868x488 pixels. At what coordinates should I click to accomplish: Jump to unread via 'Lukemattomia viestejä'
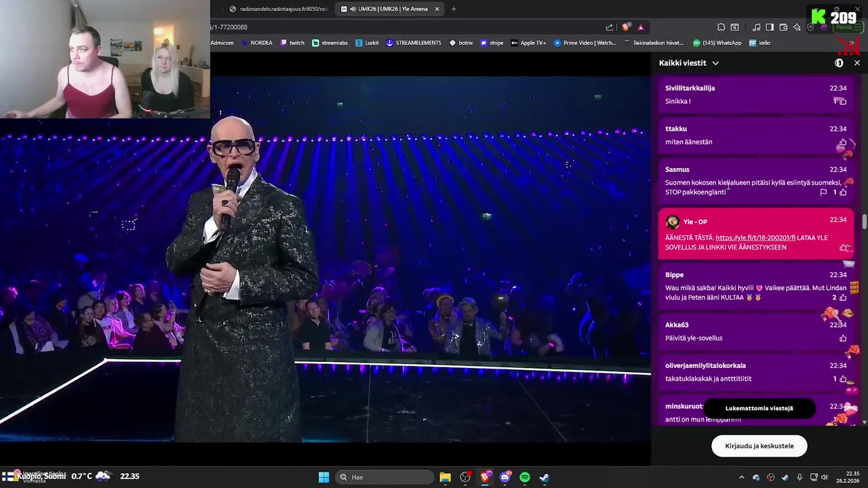(x=759, y=408)
